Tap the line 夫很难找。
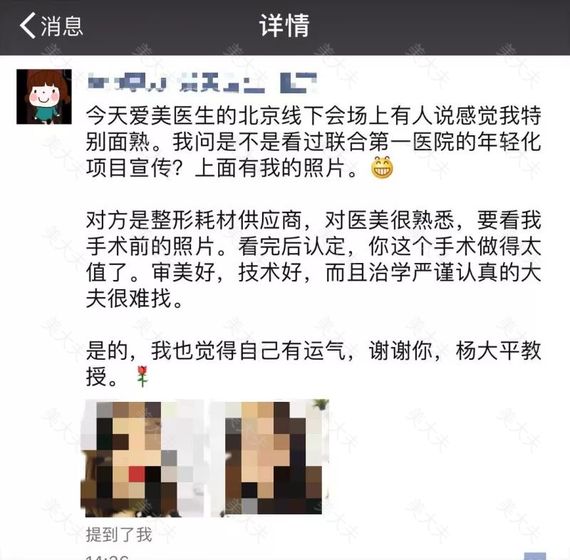570x560 pixels. [x=135, y=299]
